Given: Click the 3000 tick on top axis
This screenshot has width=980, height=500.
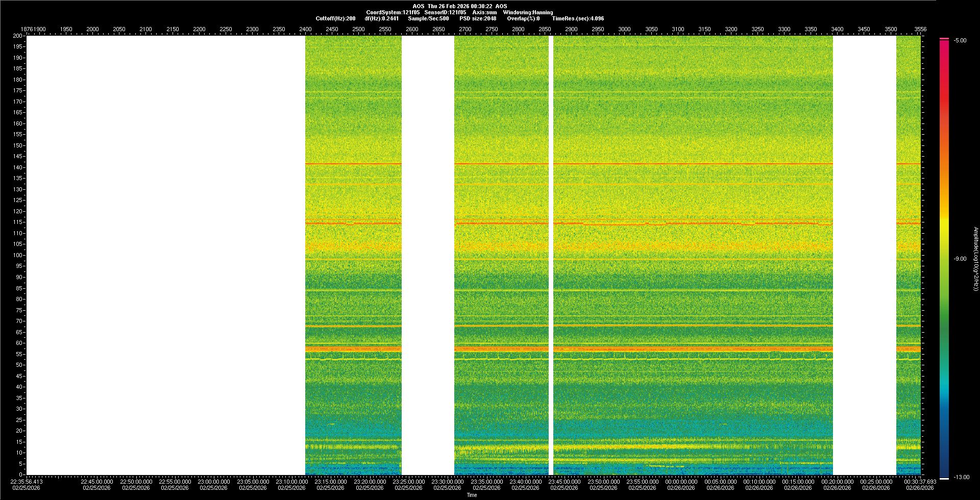Looking at the screenshot, I should point(624,29).
